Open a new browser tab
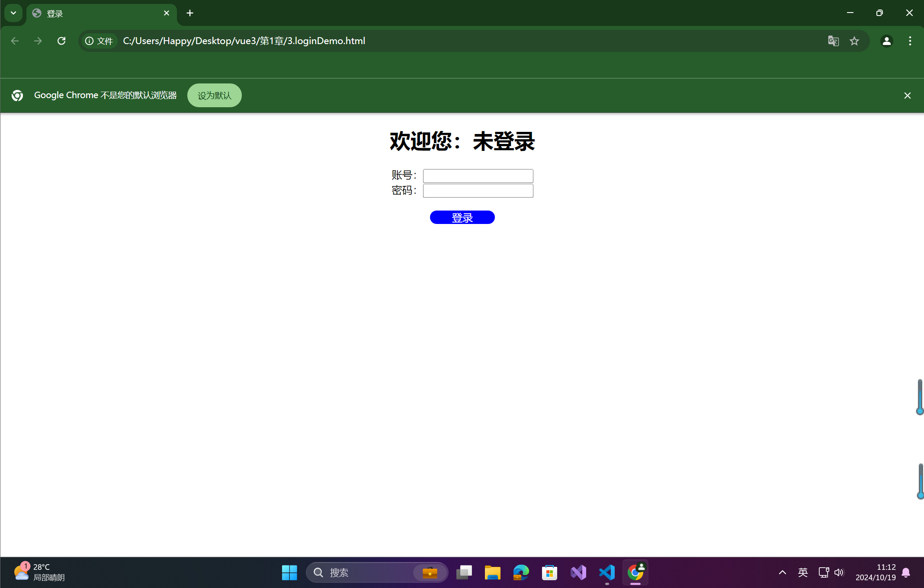924x588 pixels. pos(189,13)
